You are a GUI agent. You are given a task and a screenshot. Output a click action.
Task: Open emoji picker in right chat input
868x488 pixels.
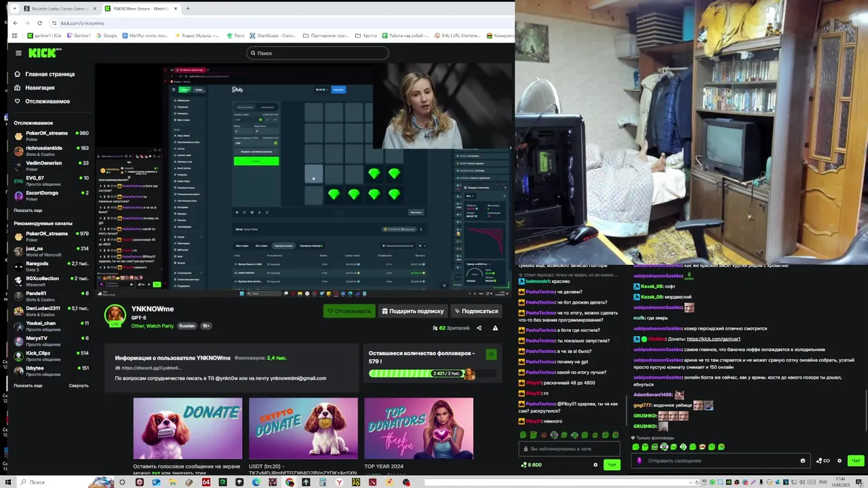(x=803, y=461)
